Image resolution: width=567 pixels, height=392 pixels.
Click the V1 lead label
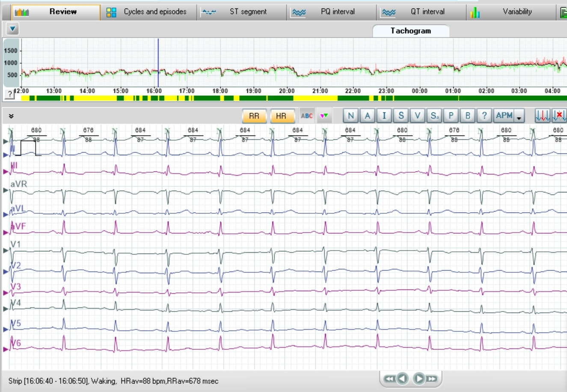tap(16, 244)
